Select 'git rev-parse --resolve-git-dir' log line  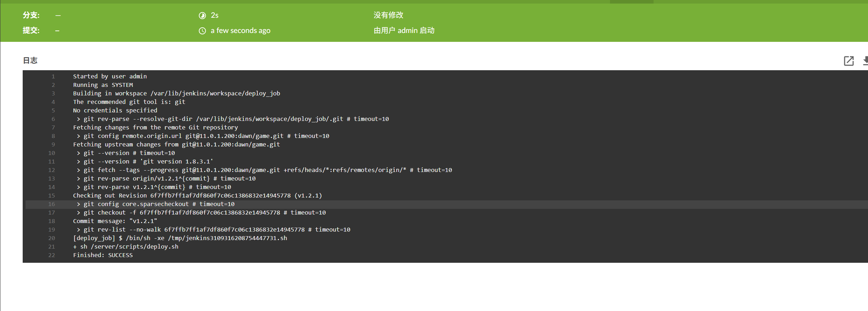(x=233, y=119)
